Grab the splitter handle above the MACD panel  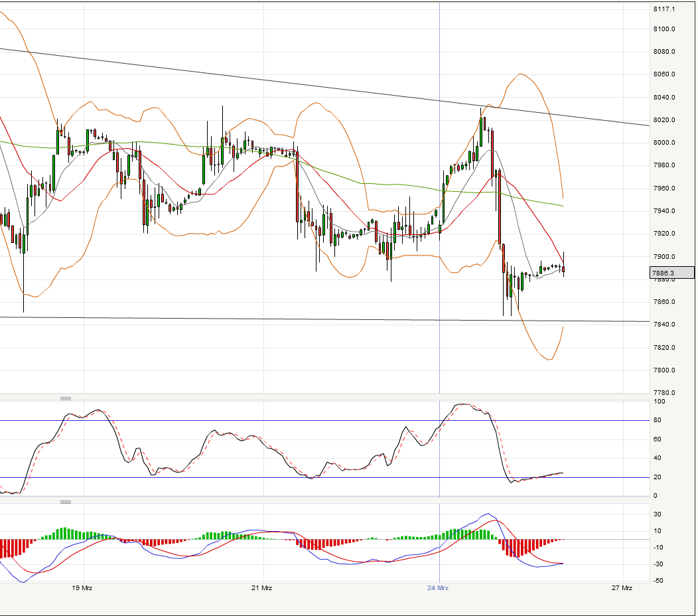pos(66,502)
